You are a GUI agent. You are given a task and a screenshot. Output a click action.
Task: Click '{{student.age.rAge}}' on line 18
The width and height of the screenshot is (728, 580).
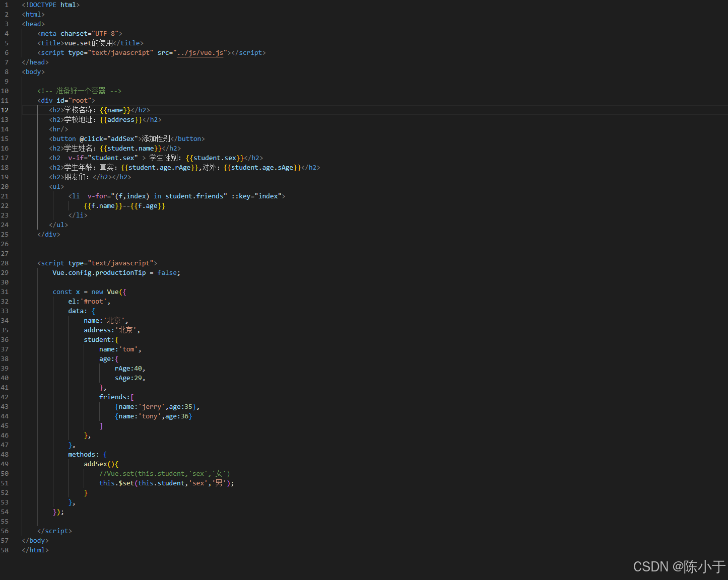160,168
